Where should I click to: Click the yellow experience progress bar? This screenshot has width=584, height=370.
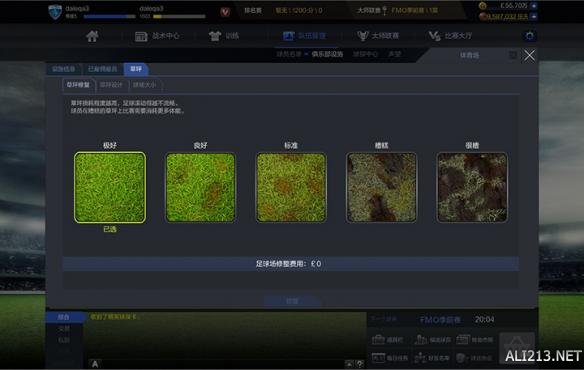click(x=179, y=16)
